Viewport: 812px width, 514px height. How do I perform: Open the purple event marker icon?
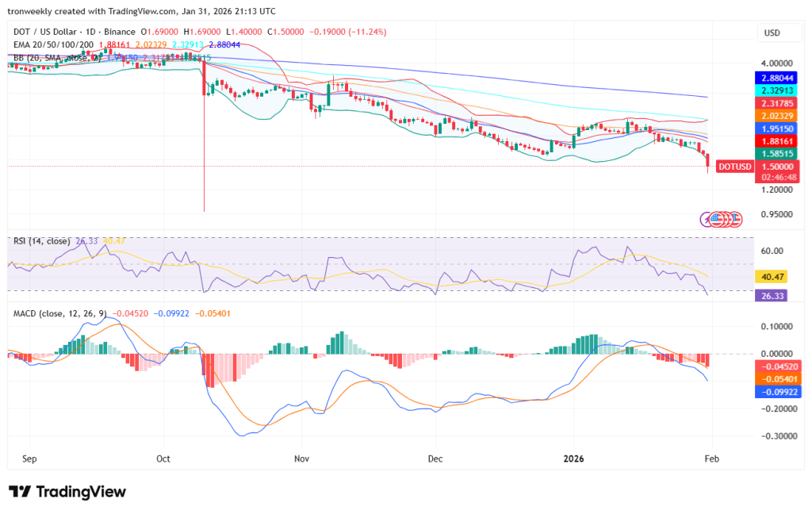(707, 220)
